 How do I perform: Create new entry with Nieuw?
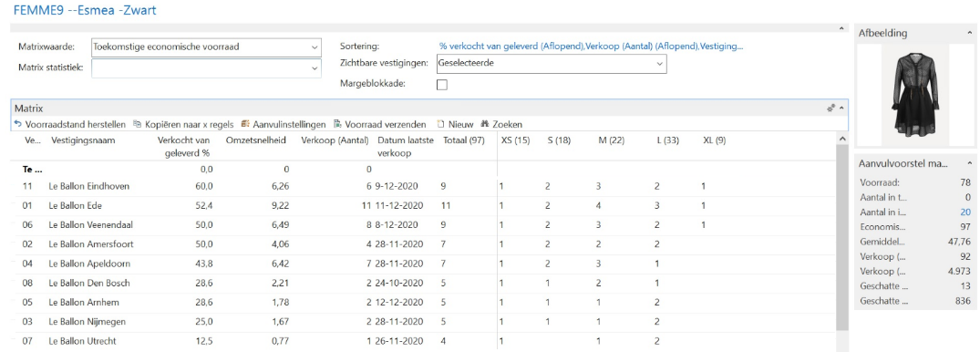[455, 124]
